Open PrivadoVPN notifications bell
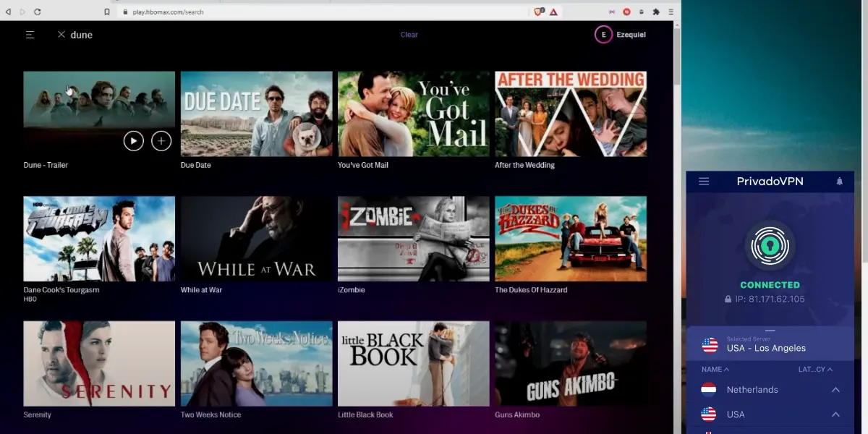 coord(839,182)
